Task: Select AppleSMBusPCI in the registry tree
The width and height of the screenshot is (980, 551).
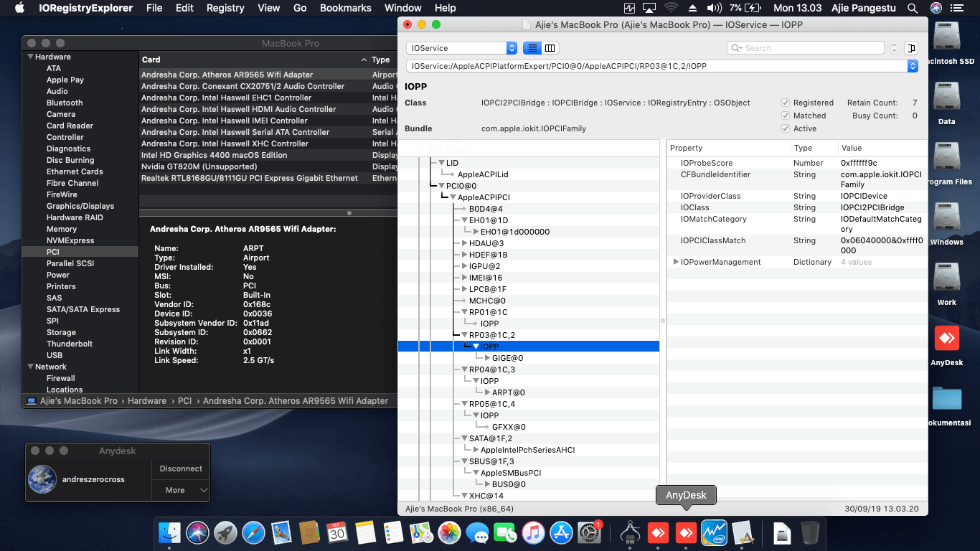Action: pyautogui.click(x=511, y=473)
